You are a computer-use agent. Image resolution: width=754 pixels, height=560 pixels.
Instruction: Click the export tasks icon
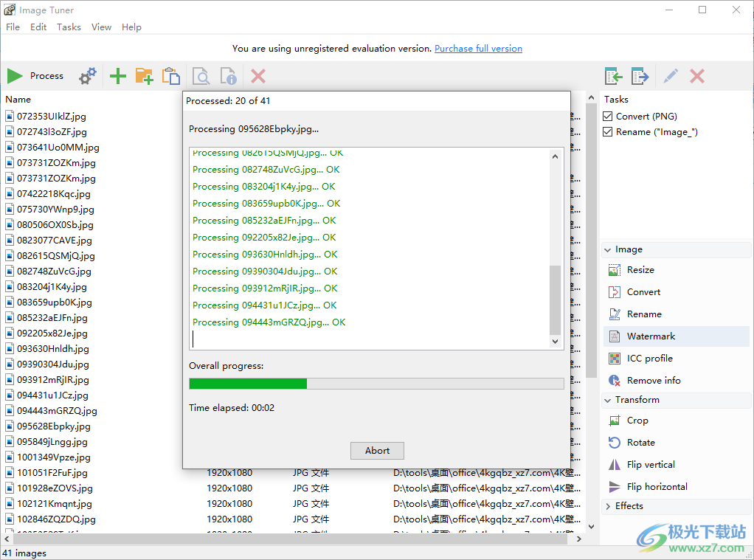[x=640, y=76]
